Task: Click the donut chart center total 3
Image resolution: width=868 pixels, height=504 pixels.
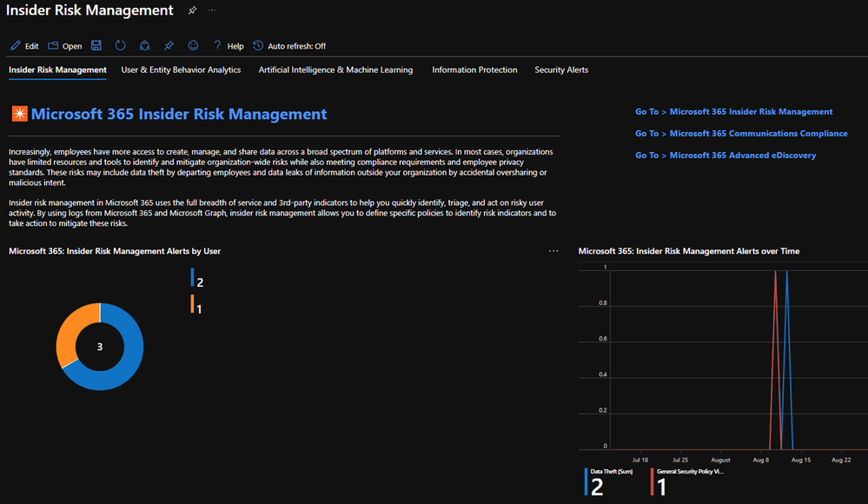Action: pyautogui.click(x=100, y=347)
